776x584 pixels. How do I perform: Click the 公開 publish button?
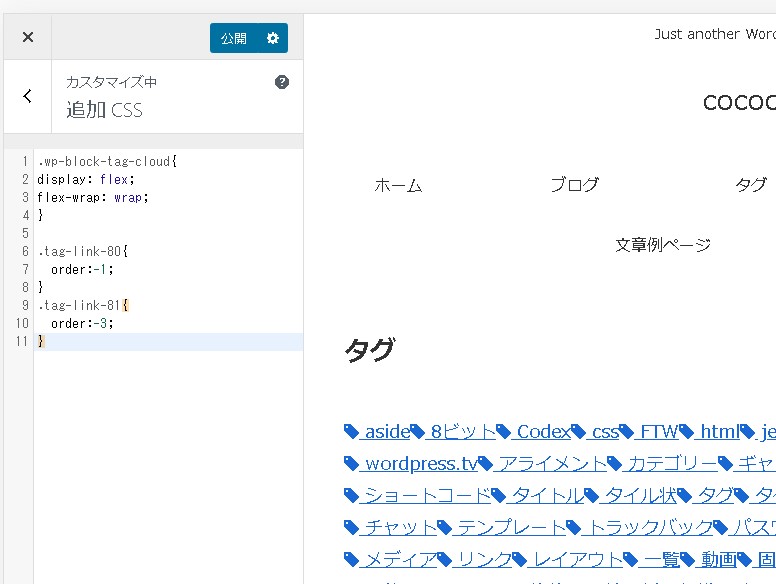pos(234,38)
